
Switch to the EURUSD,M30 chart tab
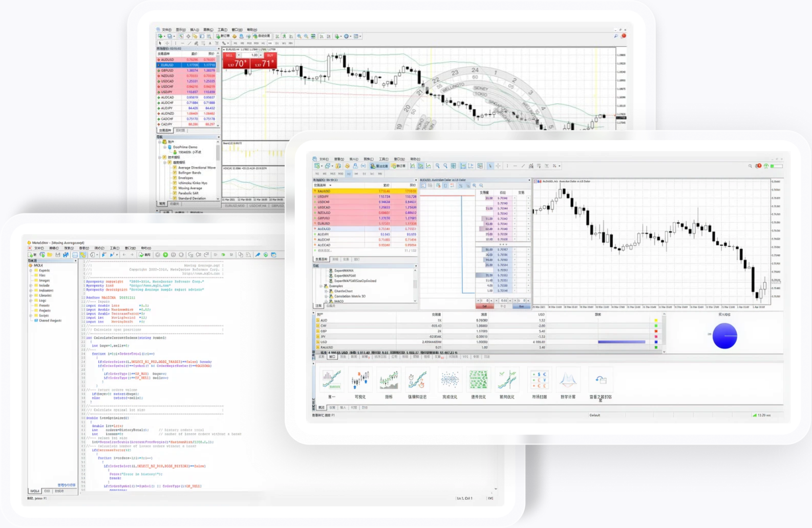click(234, 206)
